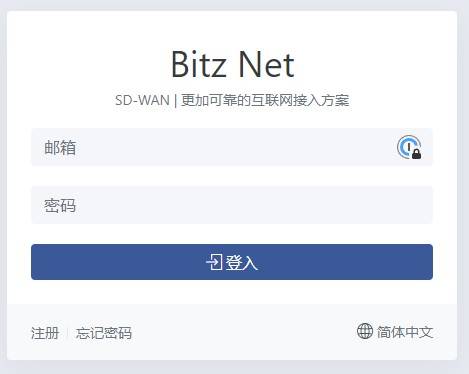Click the divider between 注册 and 忘记密码
Screen dimensions: 469x374
tap(68, 333)
